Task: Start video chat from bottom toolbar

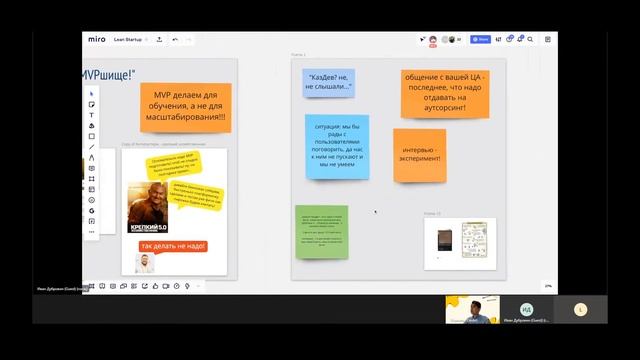Action: 166,286
